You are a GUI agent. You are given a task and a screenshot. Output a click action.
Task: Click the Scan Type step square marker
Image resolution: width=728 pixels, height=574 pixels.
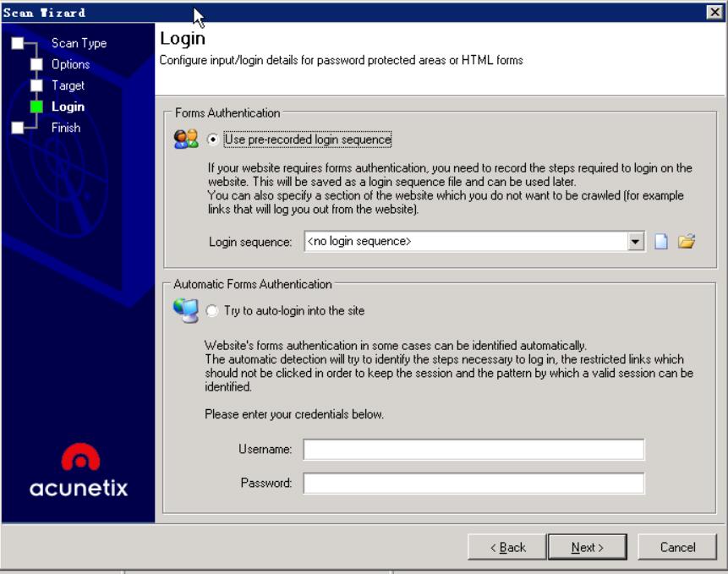(18, 43)
